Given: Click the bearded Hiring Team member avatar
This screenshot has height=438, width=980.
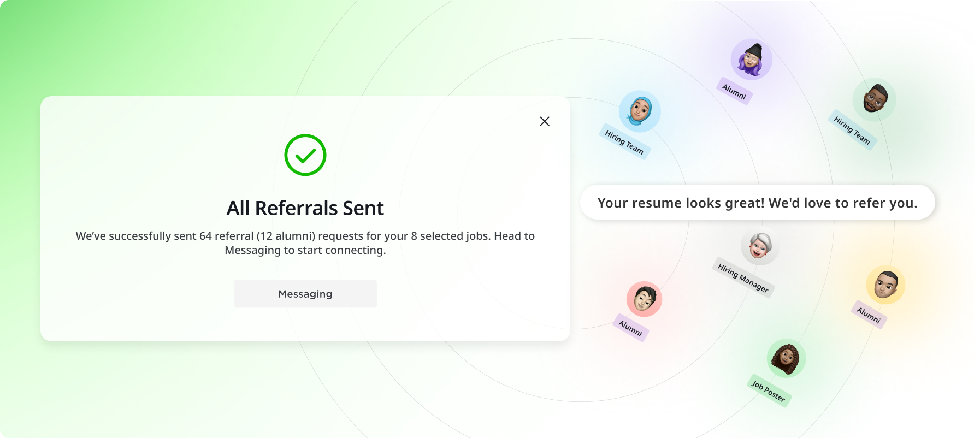Looking at the screenshot, I should coord(873,99).
